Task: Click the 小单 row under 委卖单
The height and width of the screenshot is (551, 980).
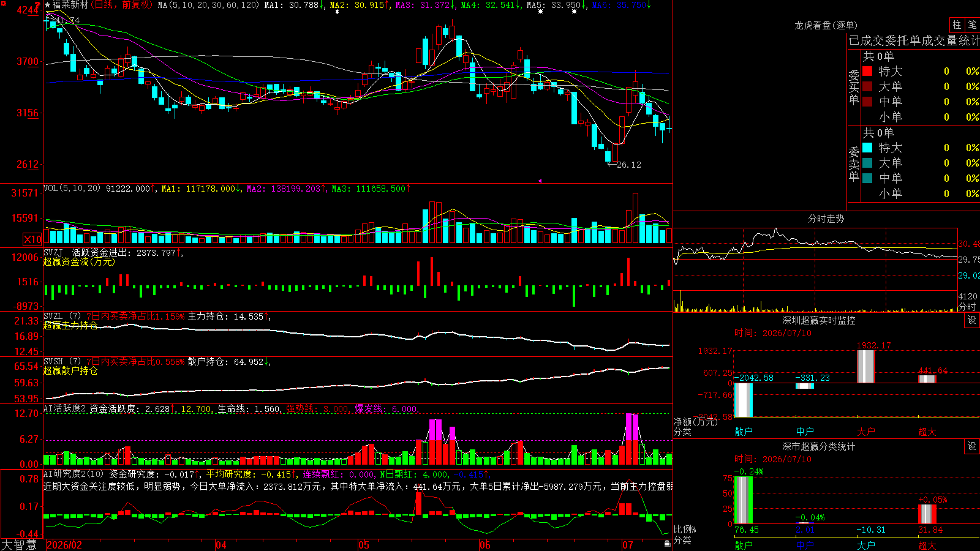Action: [921, 193]
